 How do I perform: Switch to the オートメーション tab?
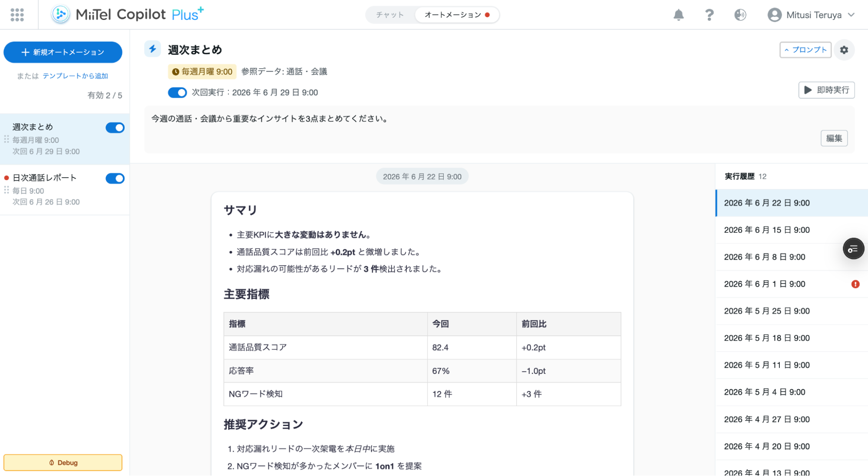pyautogui.click(x=457, y=15)
